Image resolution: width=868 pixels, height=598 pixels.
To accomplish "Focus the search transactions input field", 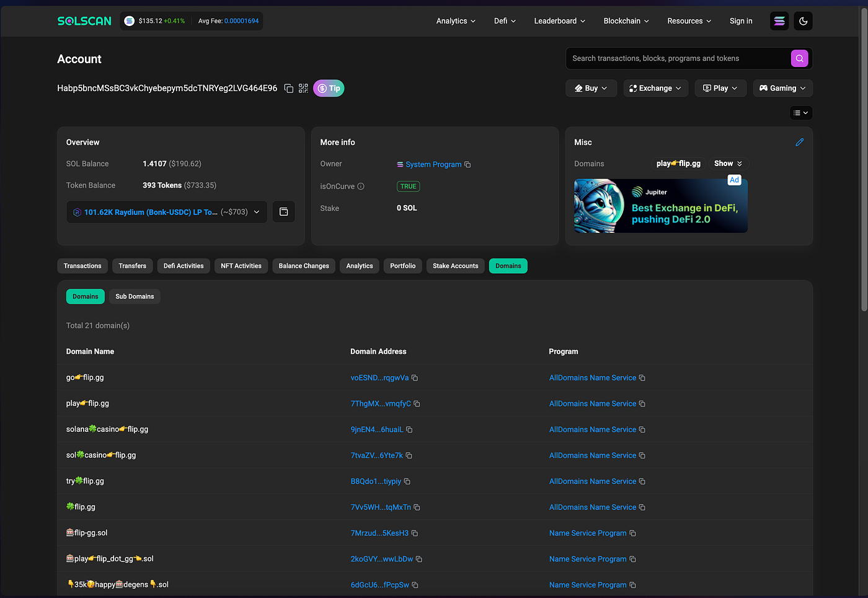I will tap(678, 58).
